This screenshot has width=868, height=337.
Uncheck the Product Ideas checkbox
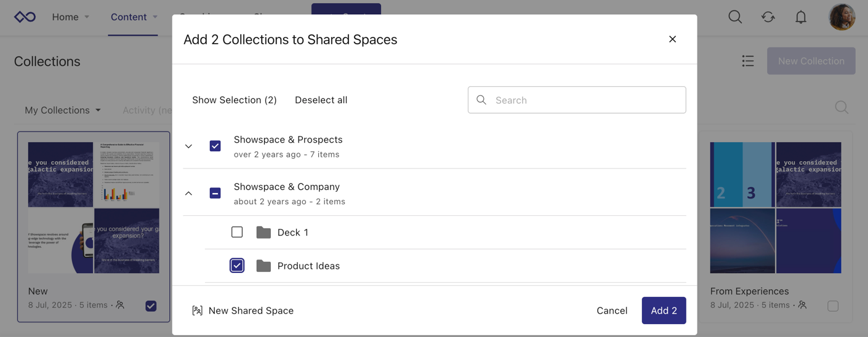point(237,265)
